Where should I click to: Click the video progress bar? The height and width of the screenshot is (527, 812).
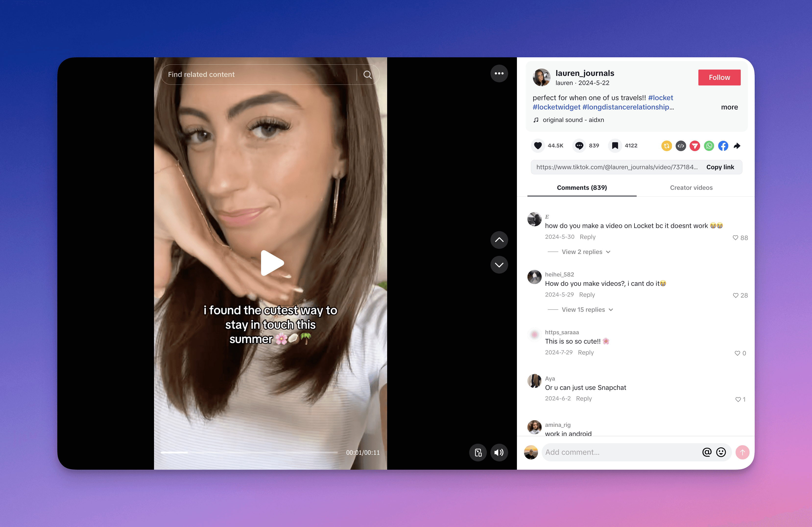click(x=249, y=453)
